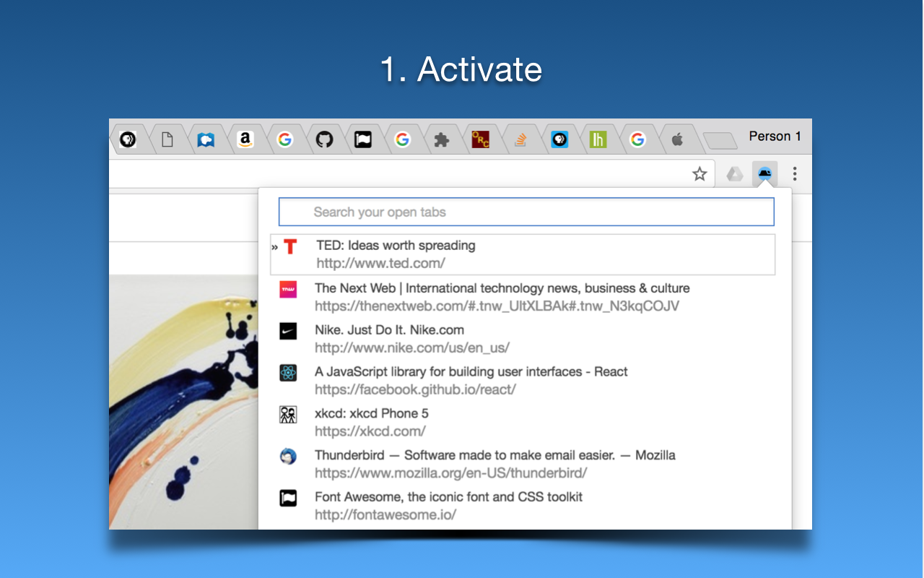Viewport: 924px width, 578px height.
Task: Select The Next Web result title
Action: pyautogui.click(x=502, y=288)
